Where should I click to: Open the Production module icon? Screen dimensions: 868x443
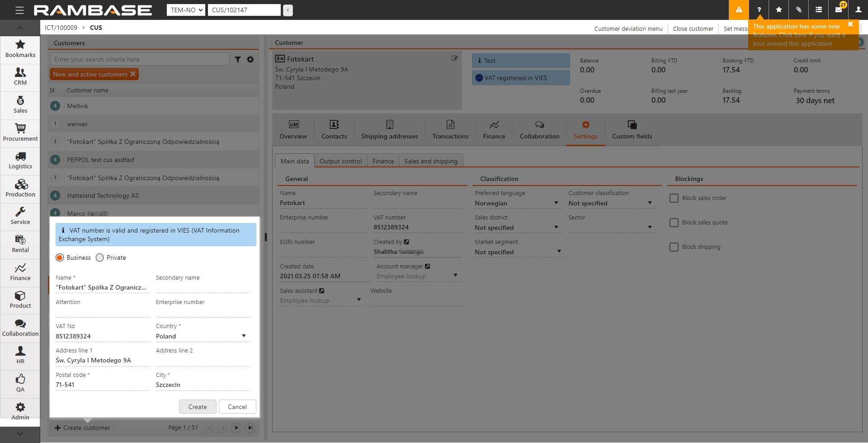(20, 185)
